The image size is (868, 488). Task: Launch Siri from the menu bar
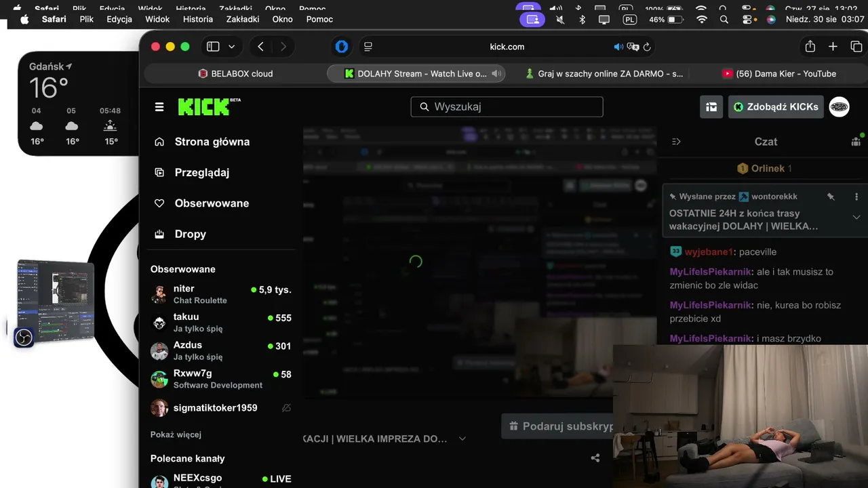tap(771, 20)
